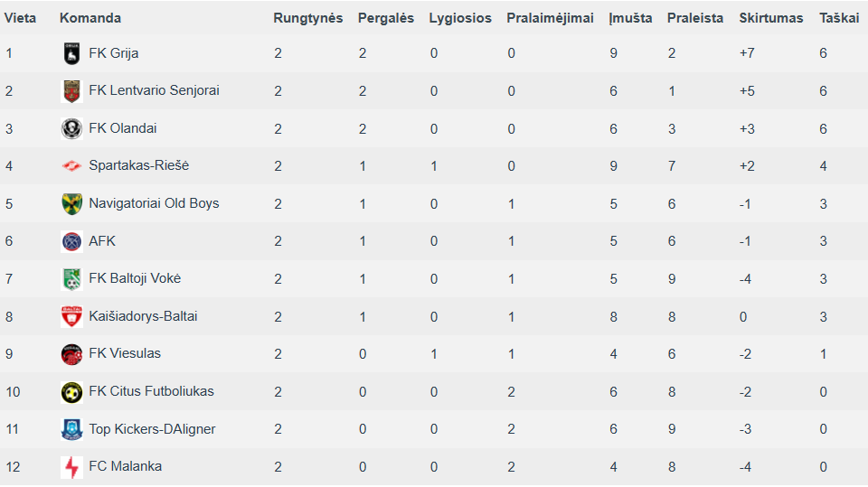Click the Skirtumas column header
This screenshot has height=487, width=868.
coord(770,18)
